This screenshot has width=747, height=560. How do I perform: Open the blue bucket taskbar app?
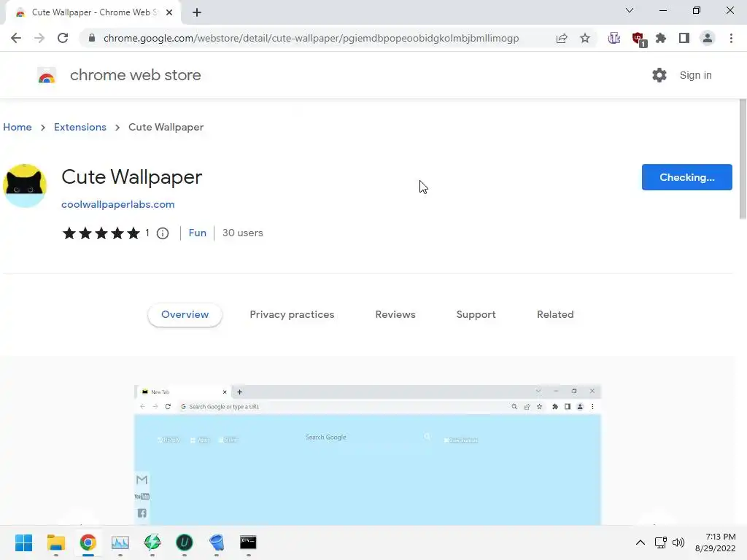[x=216, y=542]
